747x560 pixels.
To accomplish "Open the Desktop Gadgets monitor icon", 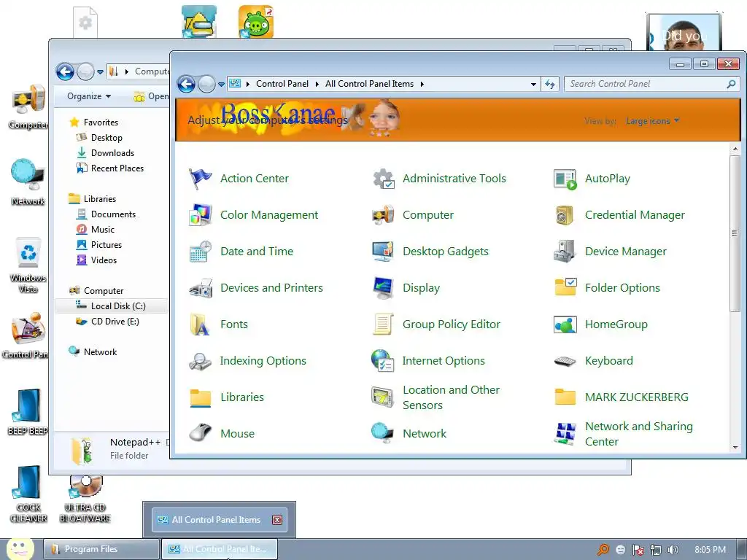I will coord(383,252).
